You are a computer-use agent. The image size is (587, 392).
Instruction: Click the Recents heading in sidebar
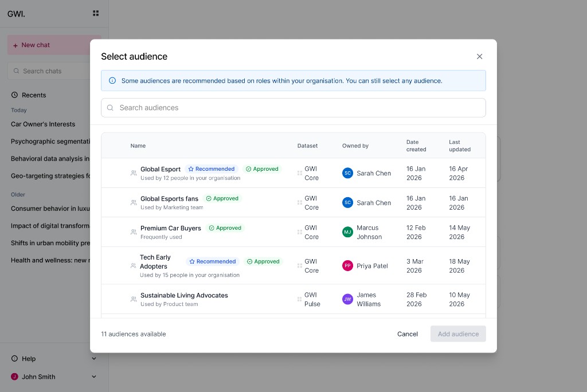[x=34, y=95]
